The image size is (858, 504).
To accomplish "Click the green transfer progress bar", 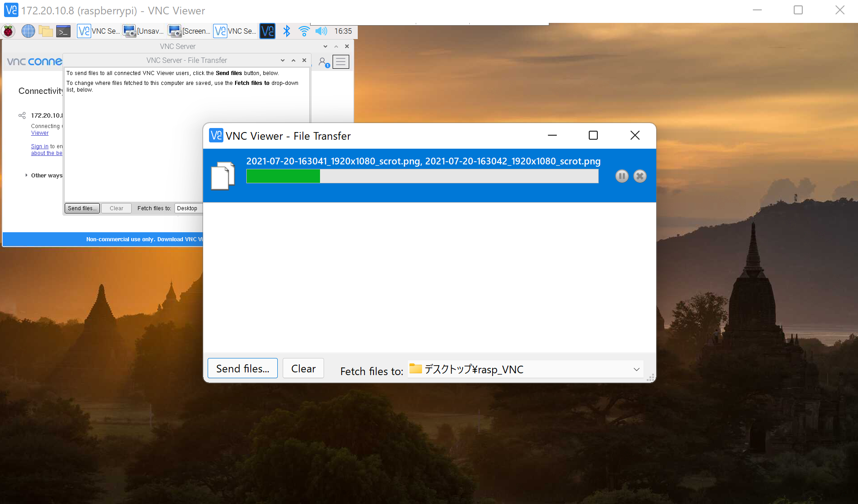I will tap(283, 176).
